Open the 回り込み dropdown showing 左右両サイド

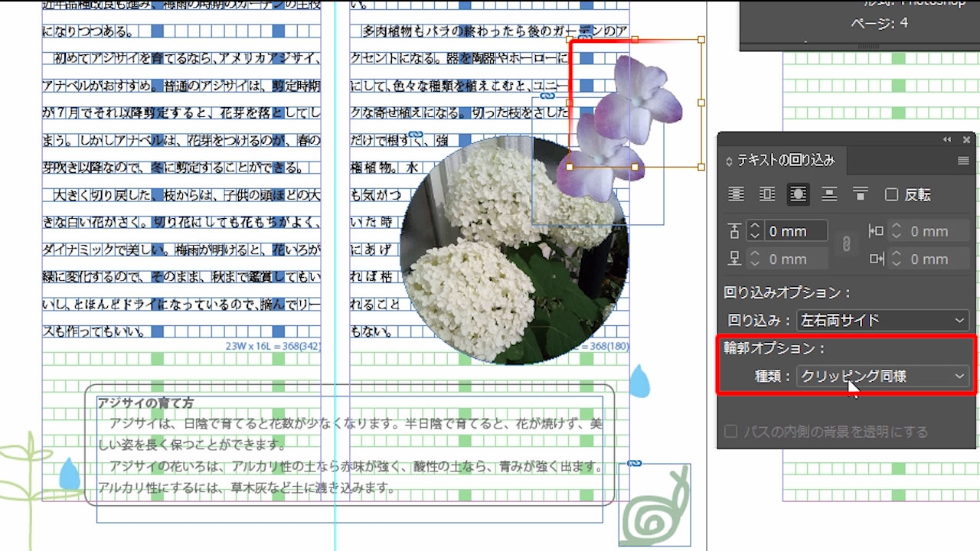883,321
